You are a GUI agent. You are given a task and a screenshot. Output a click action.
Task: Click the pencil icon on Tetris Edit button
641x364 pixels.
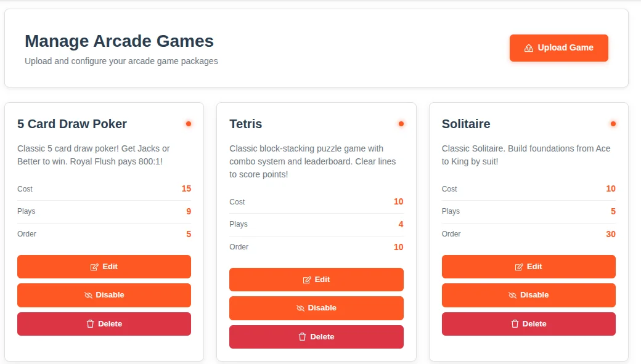point(307,280)
